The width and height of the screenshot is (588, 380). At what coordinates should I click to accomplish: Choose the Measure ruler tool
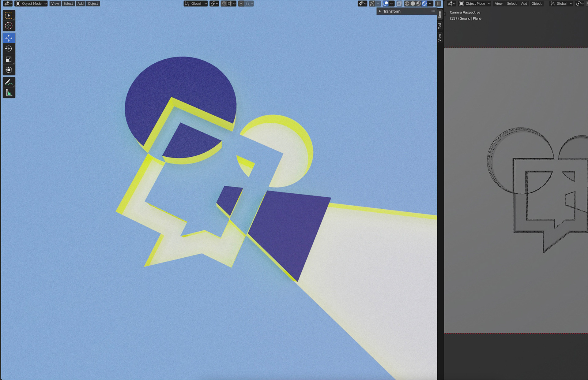(9, 93)
